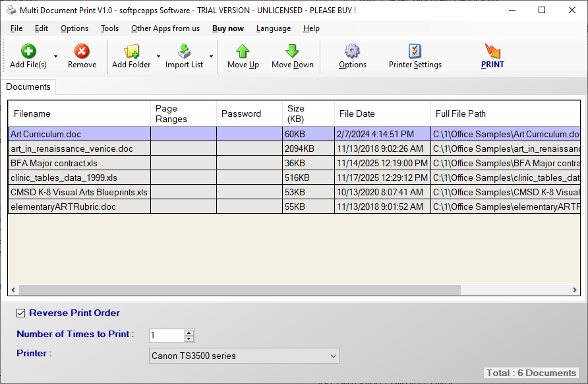Uncheck Reverse Print Order
The width and height of the screenshot is (588, 384).
pos(20,313)
